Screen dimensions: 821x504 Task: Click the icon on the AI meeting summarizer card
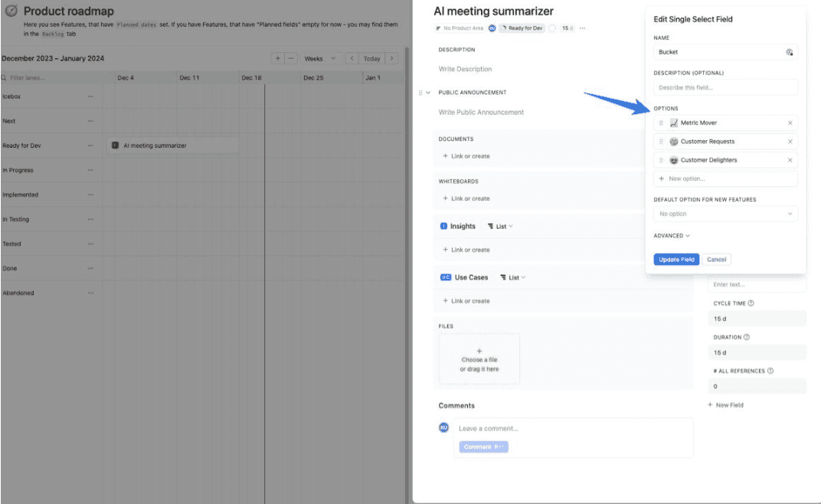click(116, 145)
